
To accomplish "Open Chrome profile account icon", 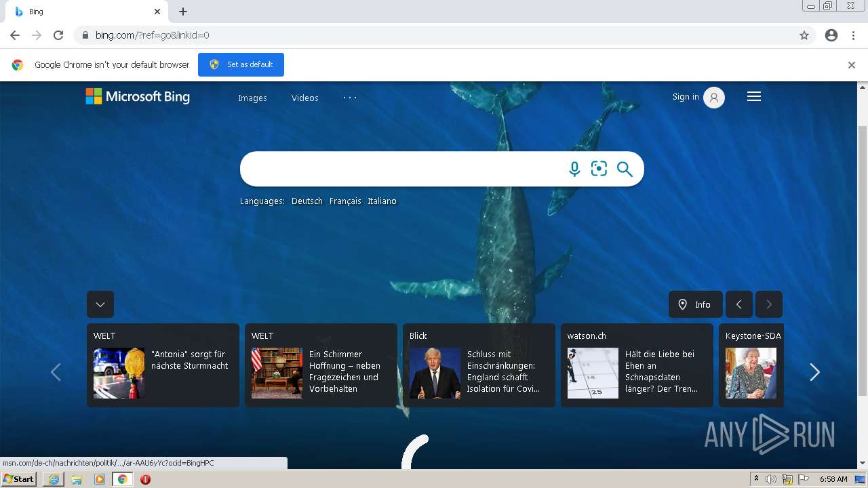I will tap(831, 35).
